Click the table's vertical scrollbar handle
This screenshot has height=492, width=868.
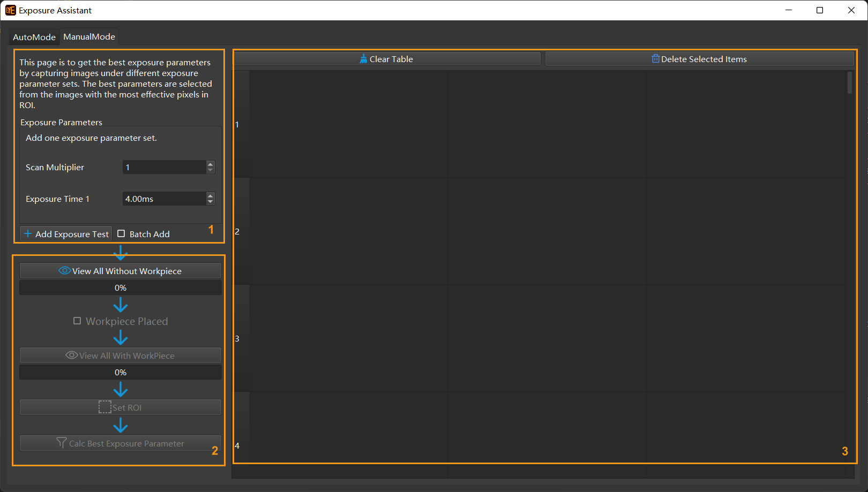(x=849, y=84)
